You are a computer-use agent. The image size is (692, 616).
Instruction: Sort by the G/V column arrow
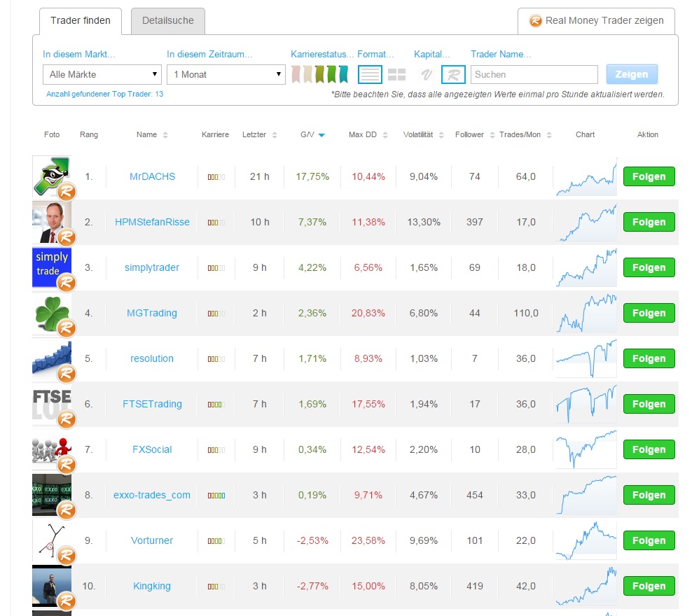(321, 135)
